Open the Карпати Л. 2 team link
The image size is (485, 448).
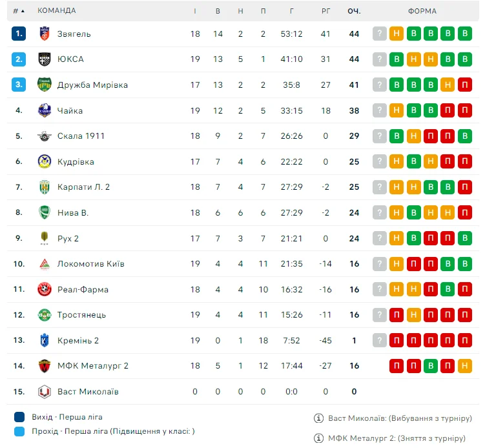[x=83, y=187]
